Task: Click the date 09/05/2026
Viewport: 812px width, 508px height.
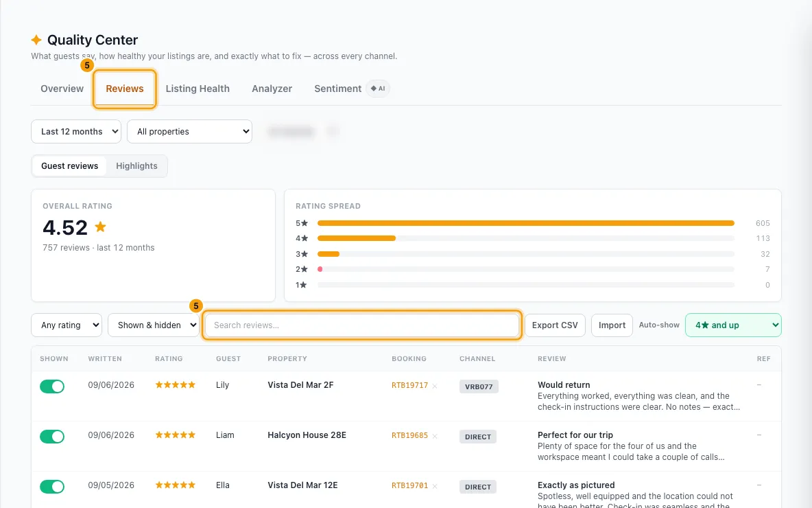Action: click(x=111, y=485)
